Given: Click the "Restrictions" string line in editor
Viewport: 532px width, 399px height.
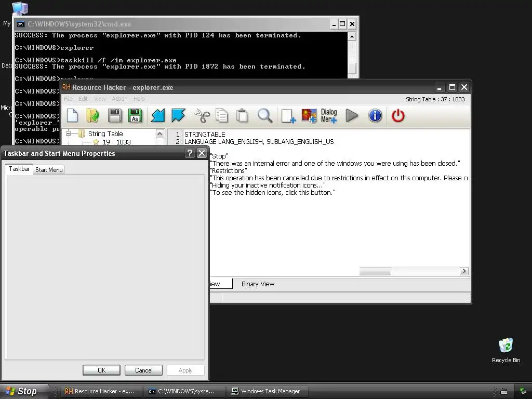Looking at the screenshot, I should click(x=229, y=170).
